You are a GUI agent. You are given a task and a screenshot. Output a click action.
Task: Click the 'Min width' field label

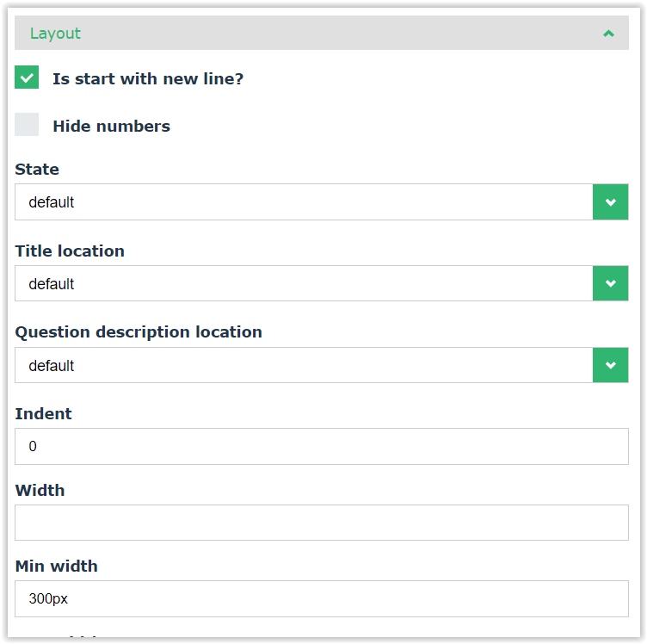(x=56, y=567)
